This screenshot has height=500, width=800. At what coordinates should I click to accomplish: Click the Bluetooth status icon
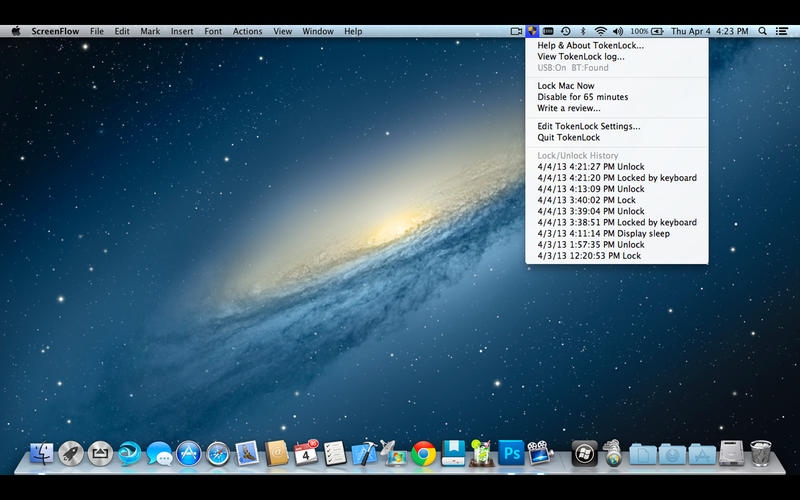coord(583,31)
